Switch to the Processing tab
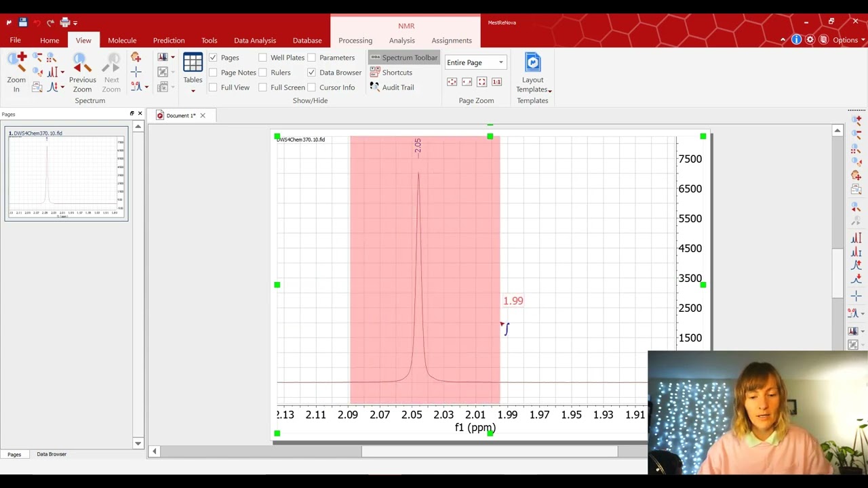 [x=355, y=40]
